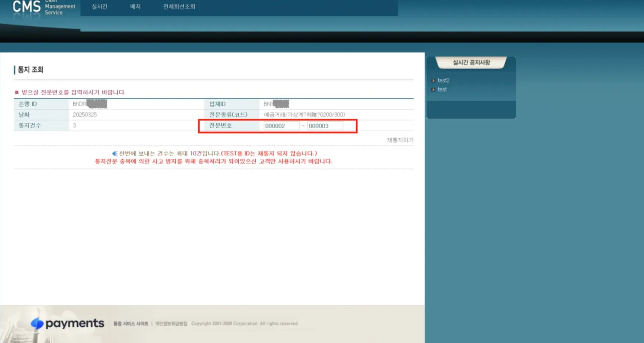
Task: Open the 배치 menu
Action: click(x=135, y=7)
